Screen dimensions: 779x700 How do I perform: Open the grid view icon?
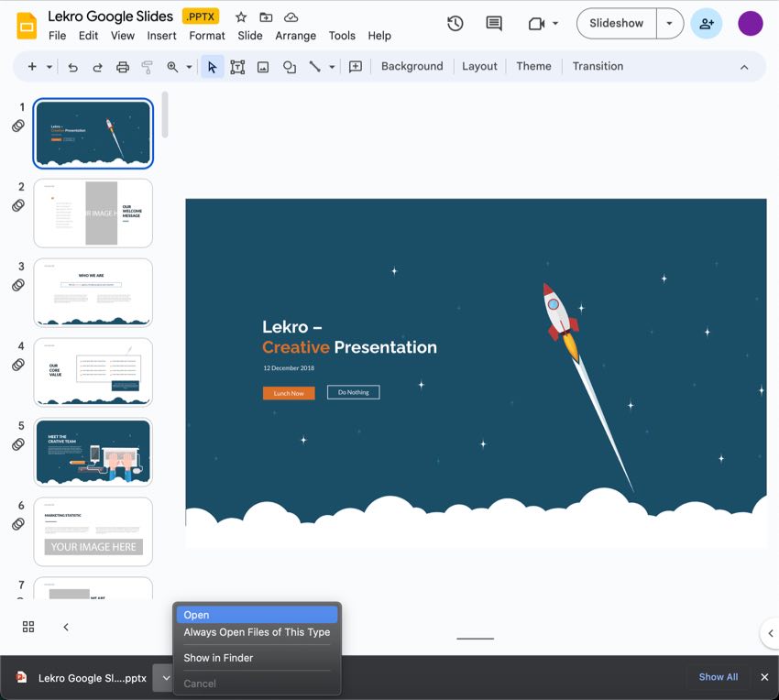pyautogui.click(x=28, y=627)
